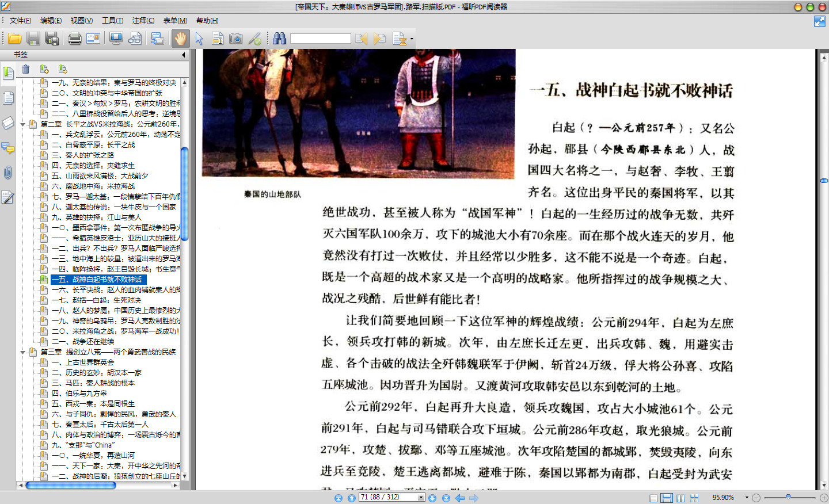This screenshot has width=829, height=504.
Task: Open the Layers sidebar tab
Action: click(8, 123)
